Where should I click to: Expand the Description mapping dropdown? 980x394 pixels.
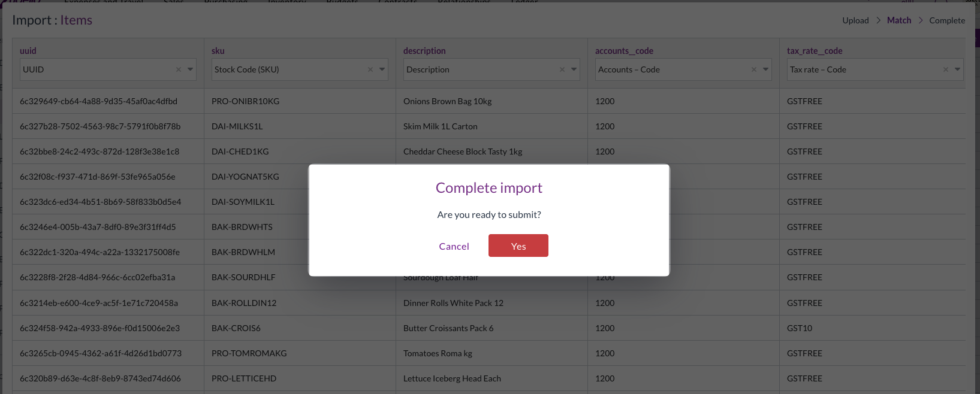(574, 69)
